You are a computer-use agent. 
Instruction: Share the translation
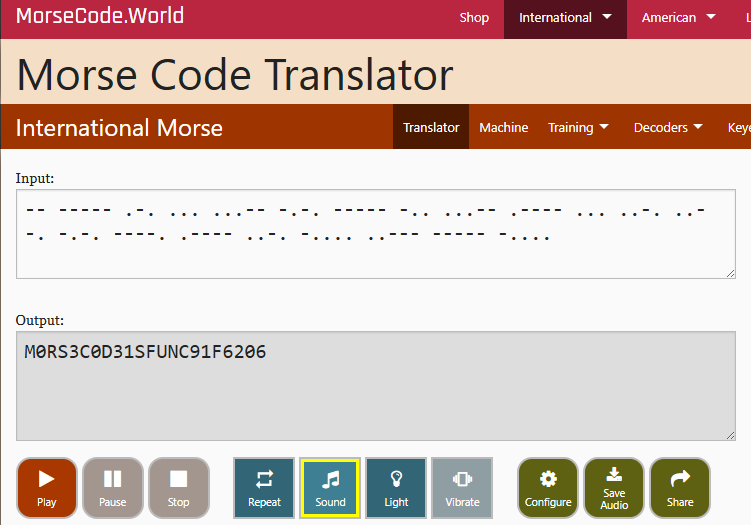pos(680,488)
